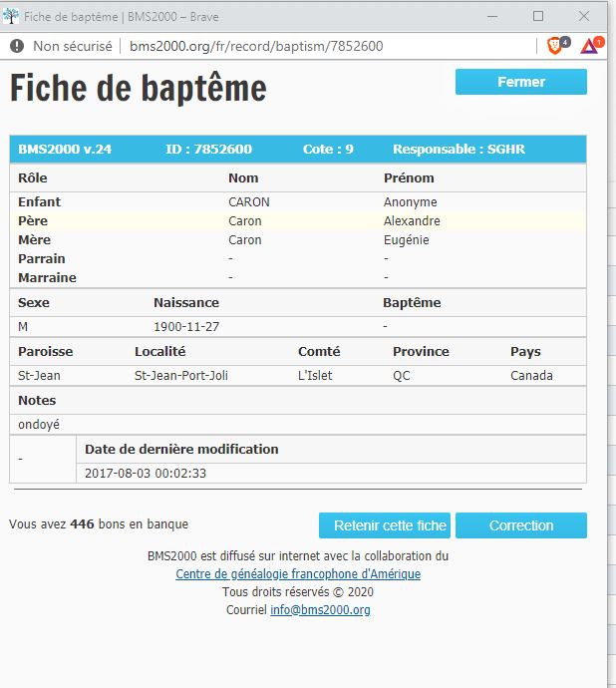Click the Fermer button
This screenshot has width=616, height=688.
coord(520,82)
